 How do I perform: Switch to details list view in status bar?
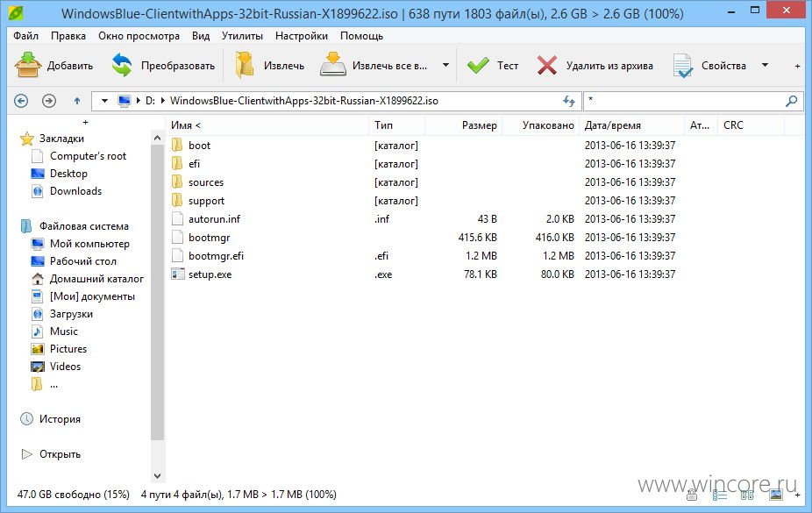point(719,495)
